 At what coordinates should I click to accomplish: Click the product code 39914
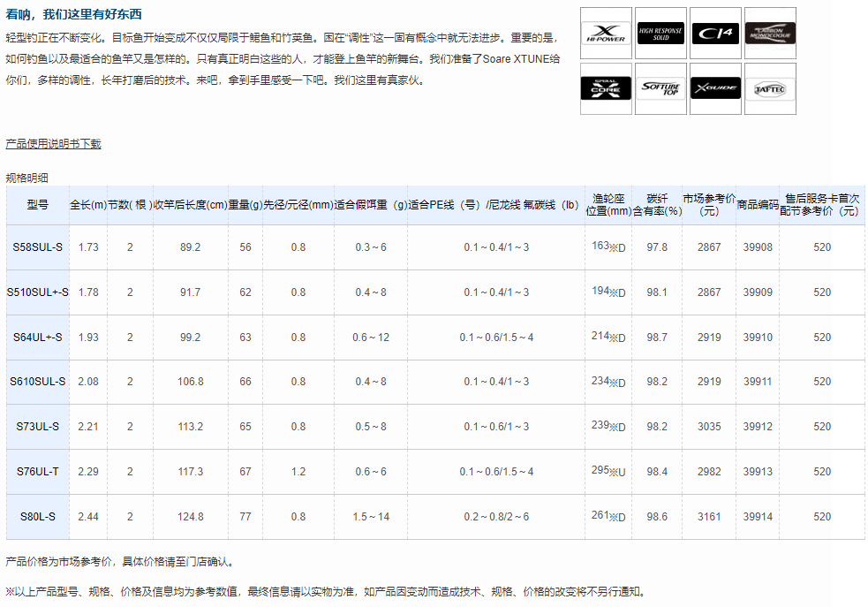coord(758,517)
